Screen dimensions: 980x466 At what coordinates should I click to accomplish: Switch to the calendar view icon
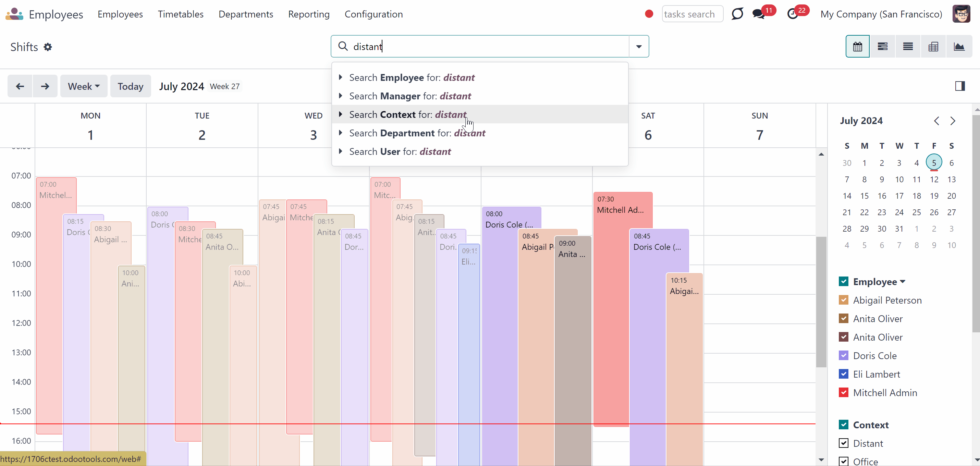[857, 46]
